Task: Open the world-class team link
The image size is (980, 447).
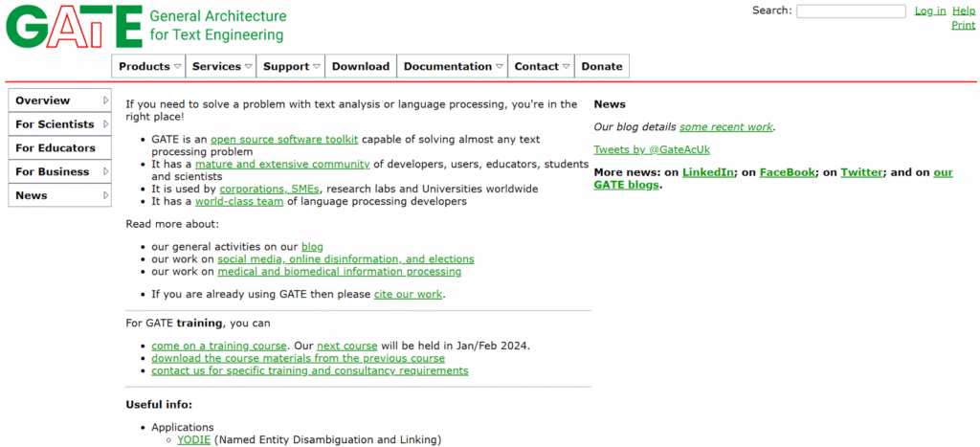Action: click(x=239, y=201)
